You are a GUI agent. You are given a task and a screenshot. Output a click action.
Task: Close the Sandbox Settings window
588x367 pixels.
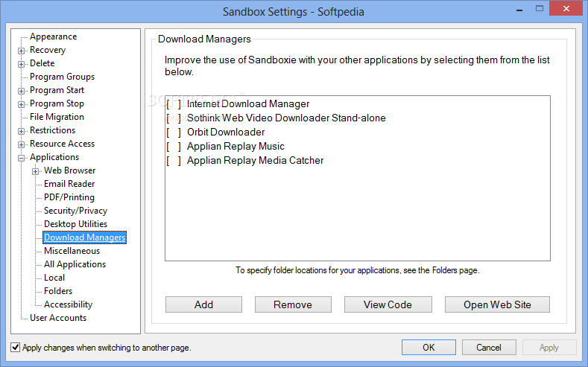(x=566, y=9)
